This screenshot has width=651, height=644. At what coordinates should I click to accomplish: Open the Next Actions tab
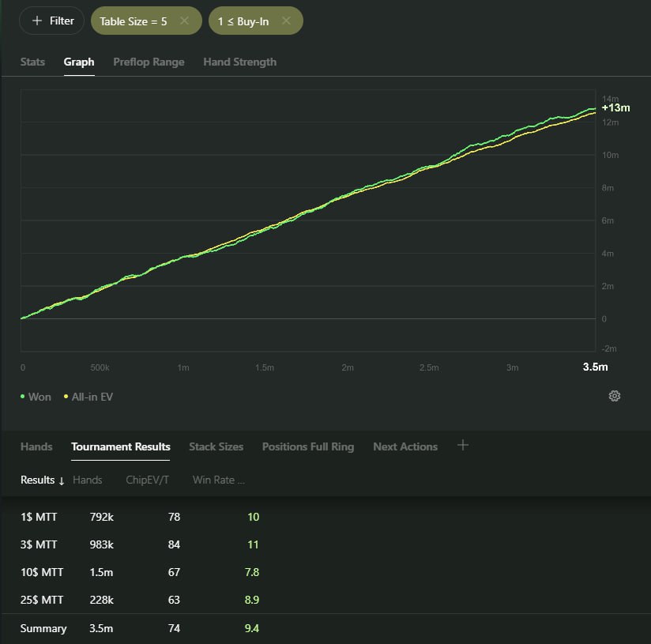click(405, 446)
